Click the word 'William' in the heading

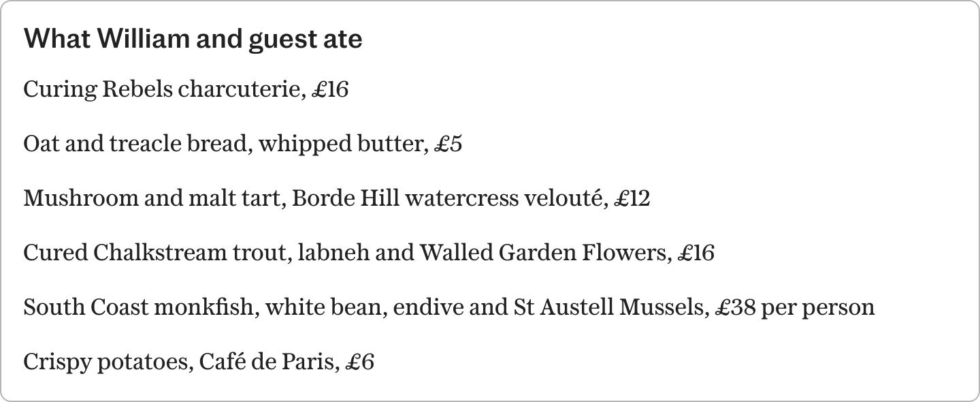142,39
